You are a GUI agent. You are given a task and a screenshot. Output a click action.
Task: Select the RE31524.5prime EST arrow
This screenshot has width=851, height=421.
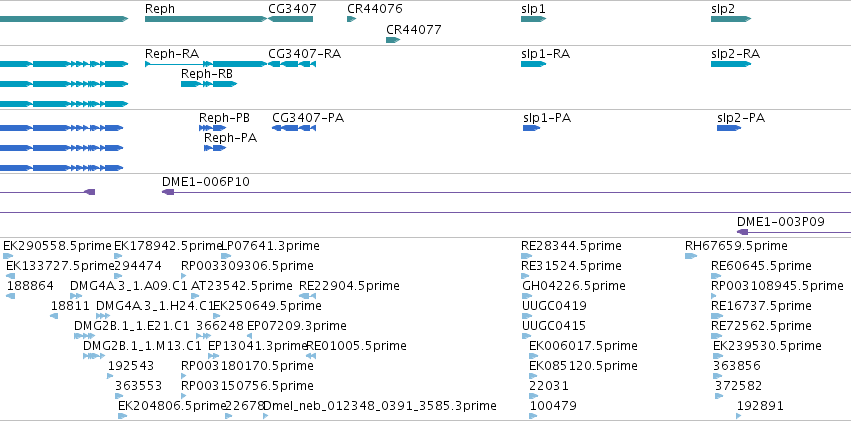(526, 276)
